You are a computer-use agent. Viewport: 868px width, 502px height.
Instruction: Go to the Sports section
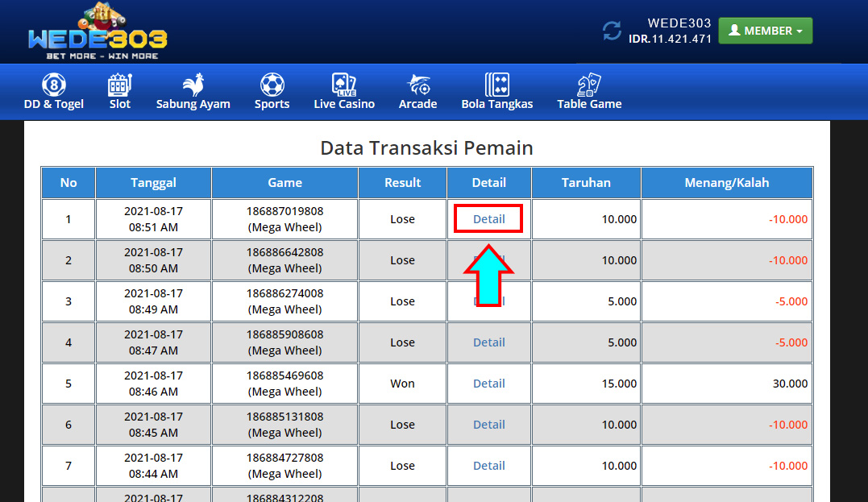pyautogui.click(x=272, y=92)
